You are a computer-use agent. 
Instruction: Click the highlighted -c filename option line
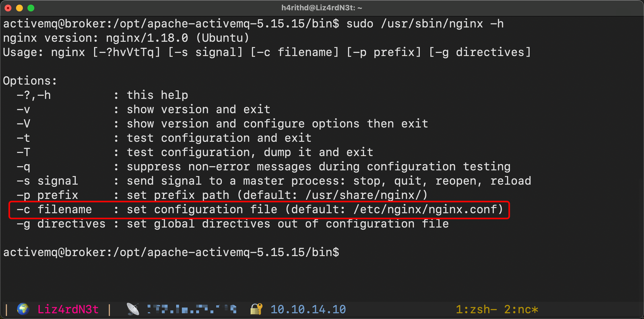(259, 210)
